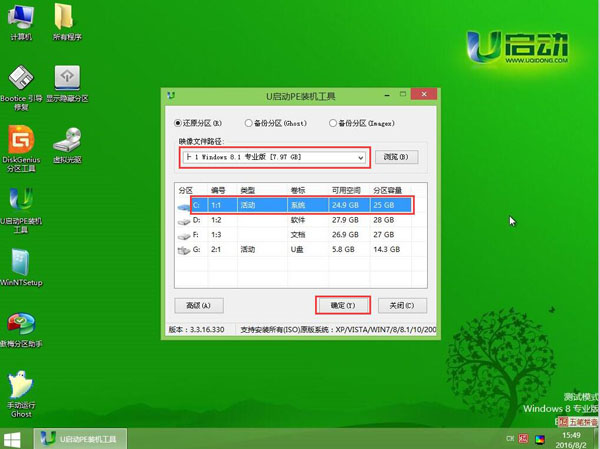Image resolution: width=600 pixels, height=449 pixels.
Task: Click the Close (C) button
Action: pos(402,305)
